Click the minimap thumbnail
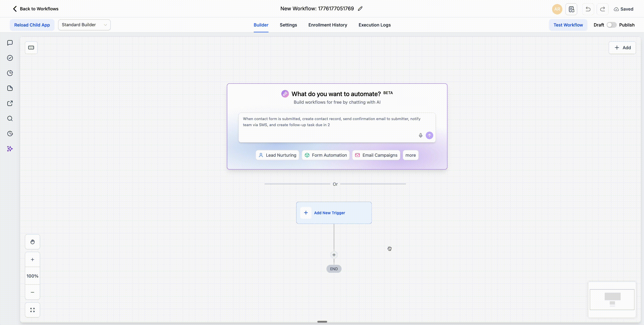The height and width of the screenshot is (325, 644). click(612, 300)
